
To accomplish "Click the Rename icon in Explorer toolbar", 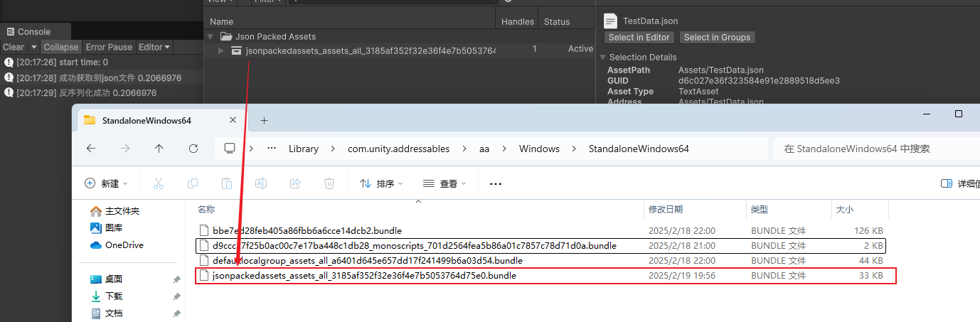I will (x=261, y=183).
